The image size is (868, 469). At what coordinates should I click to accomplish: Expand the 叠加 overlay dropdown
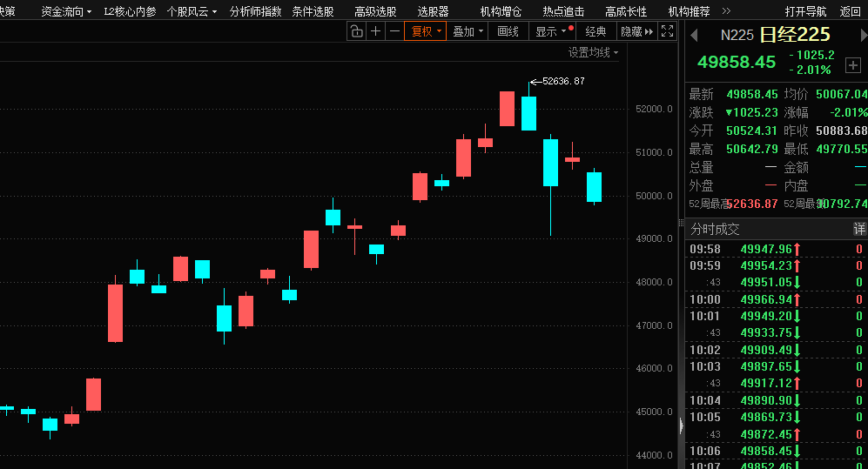(x=468, y=31)
